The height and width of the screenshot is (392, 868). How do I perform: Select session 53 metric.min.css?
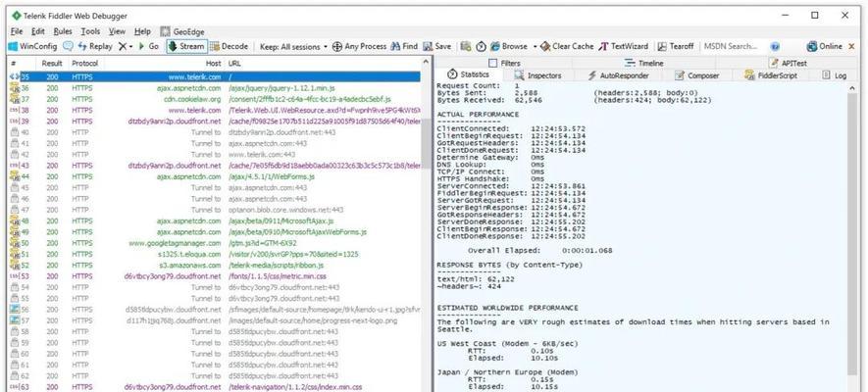(x=214, y=276)
